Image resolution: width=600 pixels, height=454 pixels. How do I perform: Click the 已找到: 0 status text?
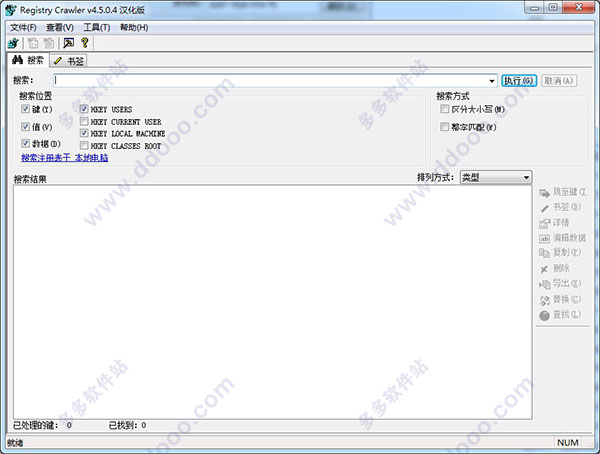pos(127,425)
